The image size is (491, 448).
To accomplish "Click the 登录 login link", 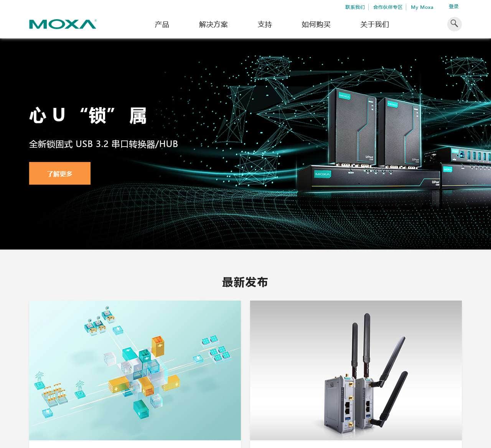I will (x=453, y=7).
